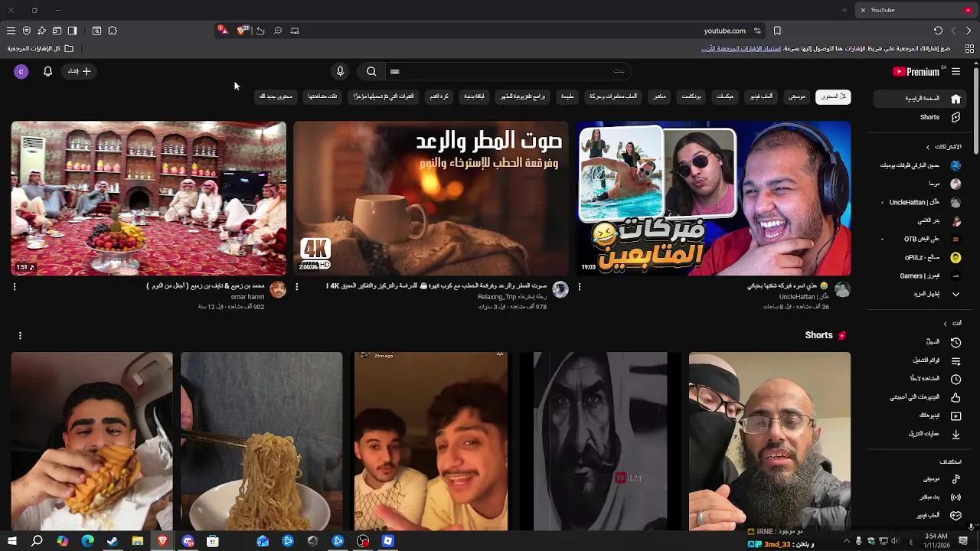Image resolution: width=980 pixels, height=551 pixels.
Task: Expand the Subscriptions section header arrow
Action: coord(928,147)
